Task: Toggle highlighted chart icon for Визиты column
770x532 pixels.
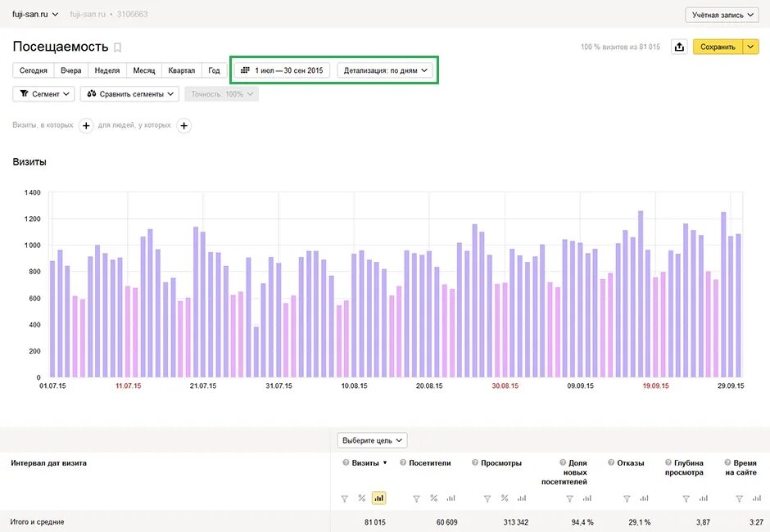Action: 378,498
